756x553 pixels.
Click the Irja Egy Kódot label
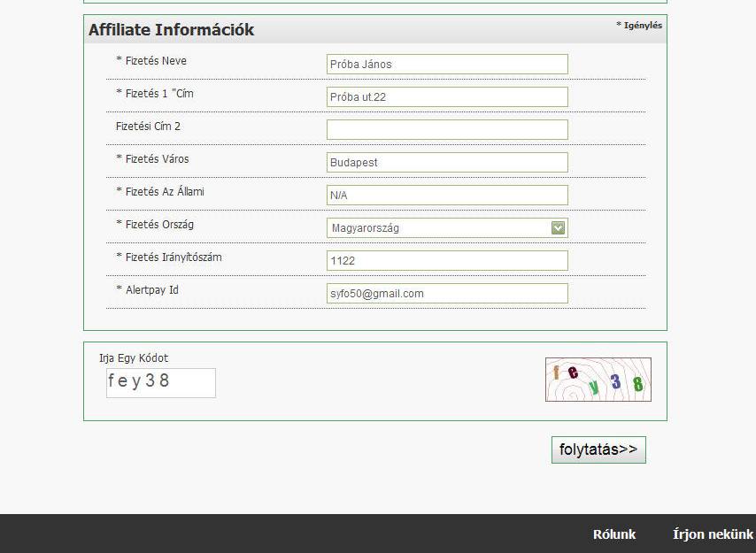coord(134,358)
